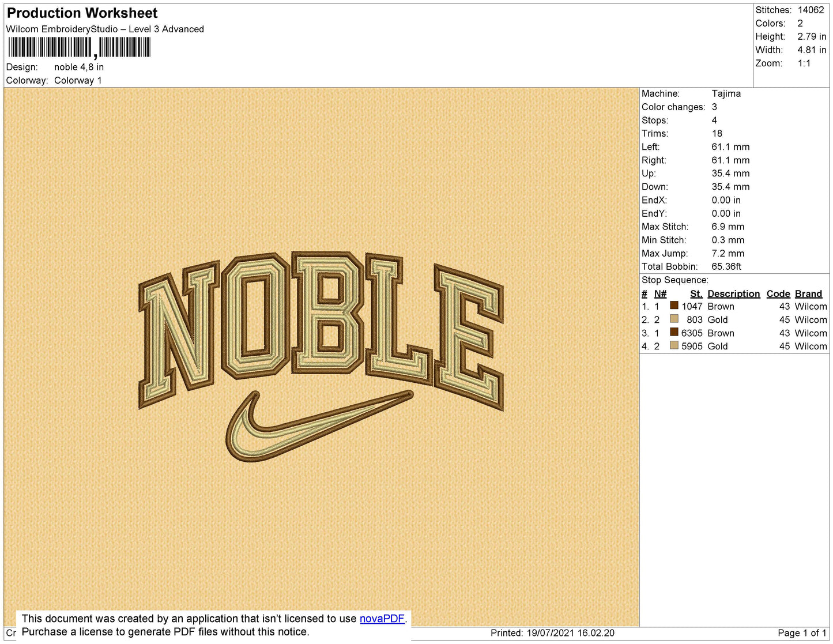
Task: Click the gold swatch for stitch 5905
Action: coord(674,345)
